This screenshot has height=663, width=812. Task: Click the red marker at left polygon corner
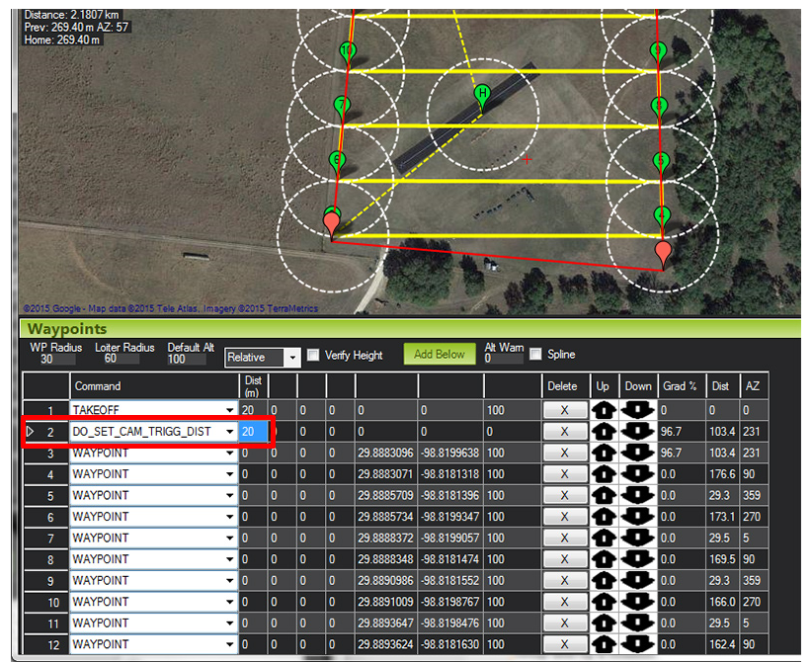pos(332,225)
